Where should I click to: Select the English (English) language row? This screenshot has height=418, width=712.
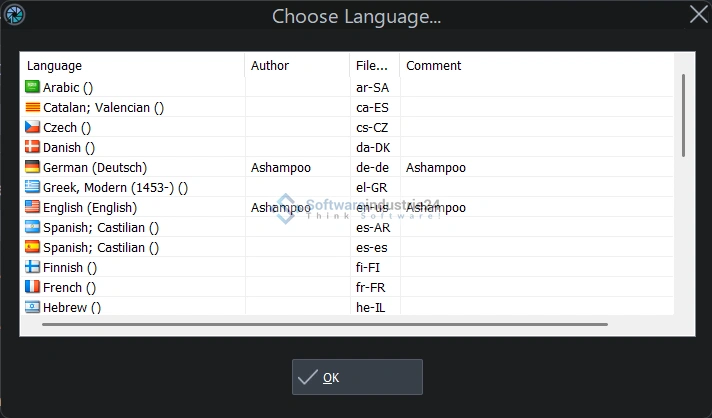pos(90,207)
